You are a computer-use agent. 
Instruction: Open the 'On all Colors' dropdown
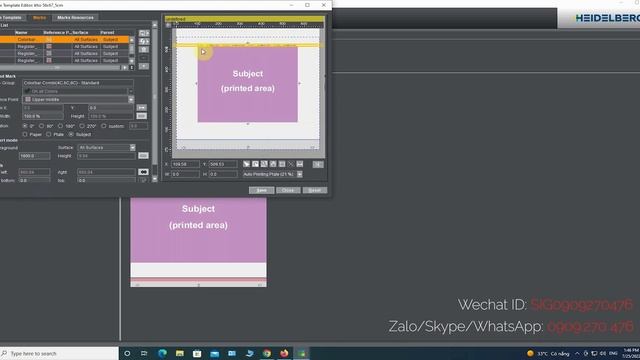coord(131,91)
